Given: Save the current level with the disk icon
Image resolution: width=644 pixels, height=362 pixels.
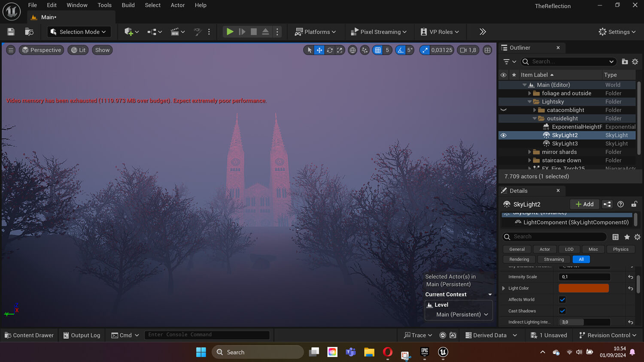Looking at the screenshot, I should pyautogui.click(x=11, y=32).
